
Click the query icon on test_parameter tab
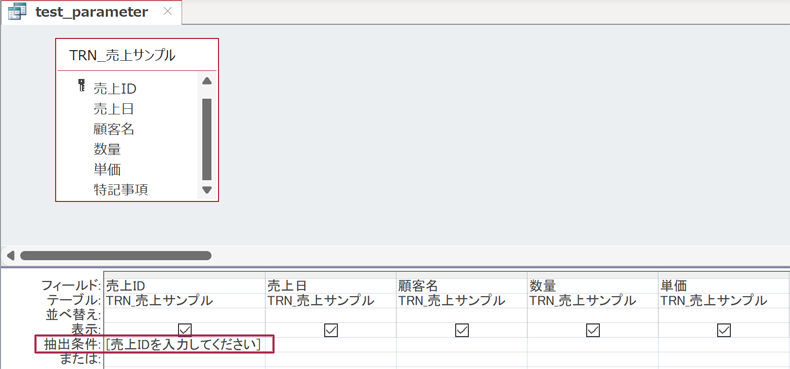point(17,12)
